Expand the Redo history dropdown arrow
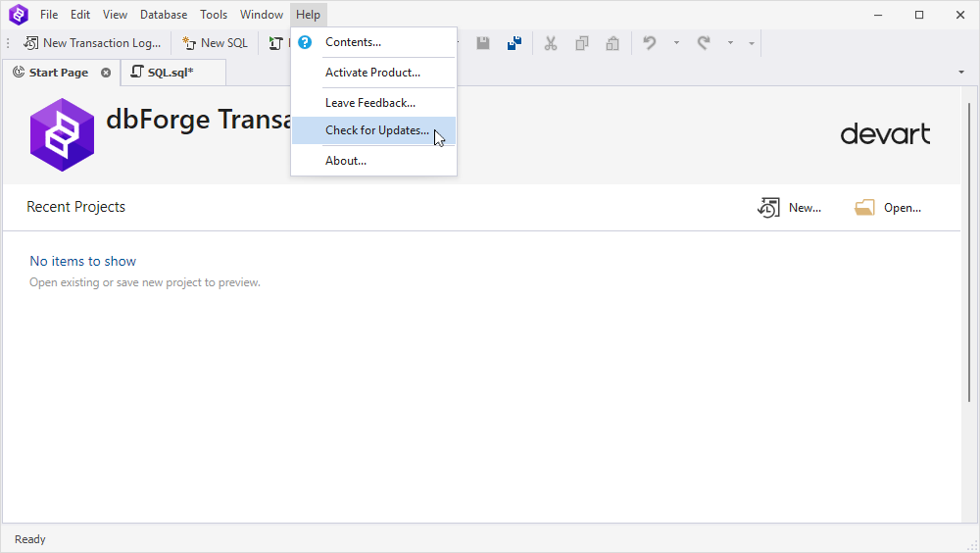This screenshot has width=980, height=553. click(x=730, y=43)
